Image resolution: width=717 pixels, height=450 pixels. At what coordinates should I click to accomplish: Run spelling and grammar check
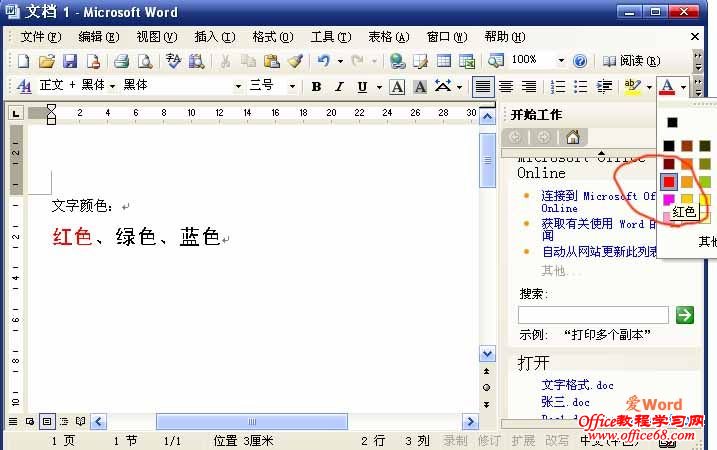pyautogui.click(x=173, y=61)
